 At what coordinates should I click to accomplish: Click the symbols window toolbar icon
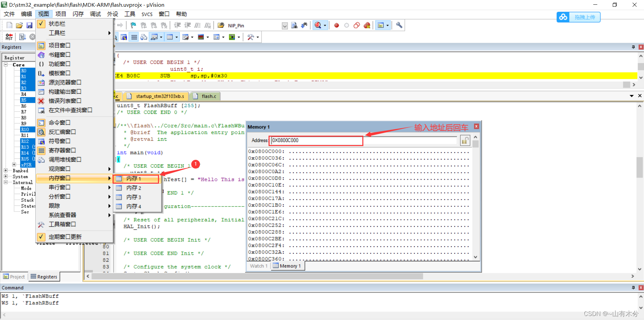coord(124,37)
